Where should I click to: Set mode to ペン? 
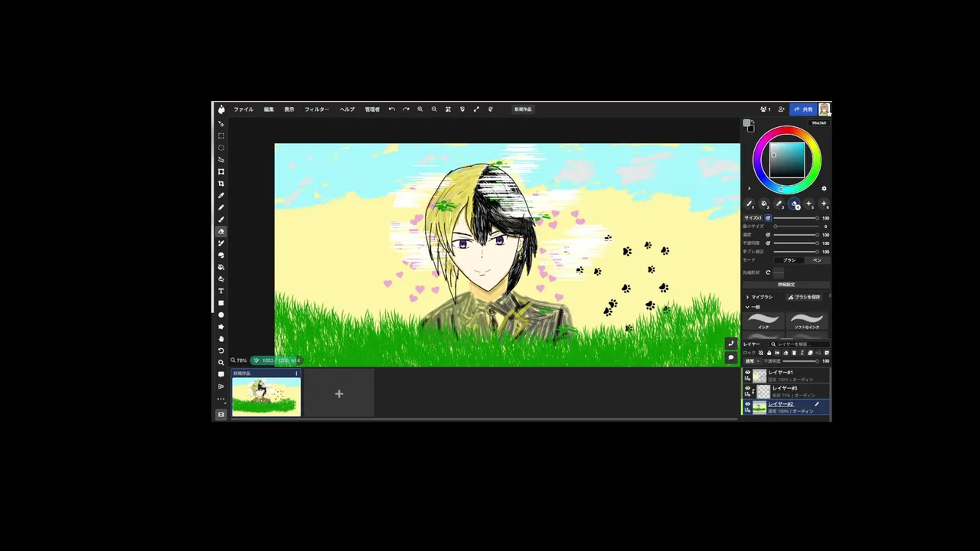[x=817, y=260]
